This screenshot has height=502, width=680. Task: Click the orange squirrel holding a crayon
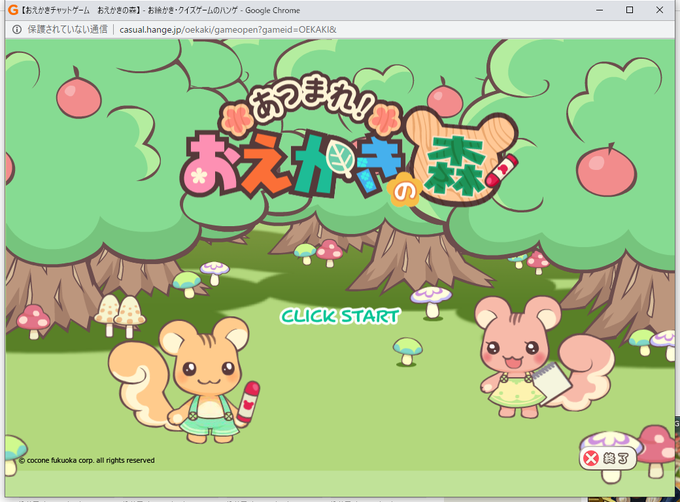[186, 379]
